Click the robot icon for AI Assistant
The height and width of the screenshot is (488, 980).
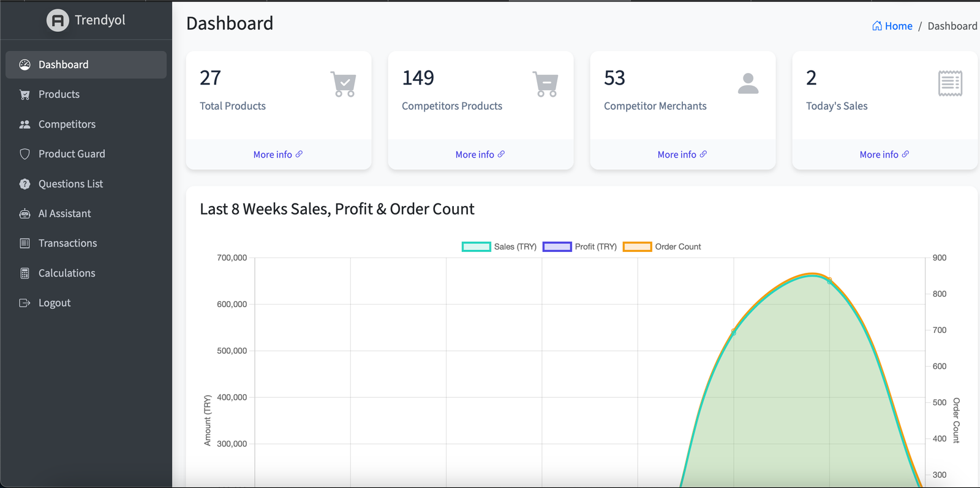[x=24, y=214]
